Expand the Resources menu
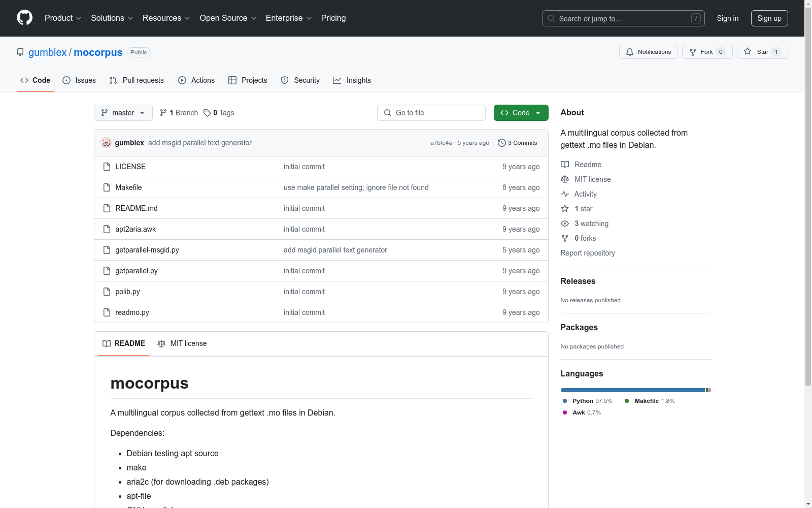 (166, 18)
